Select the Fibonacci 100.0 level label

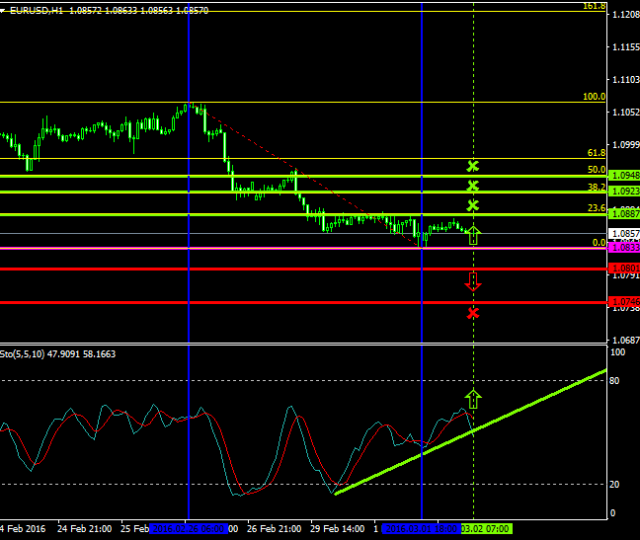coord(594,97)
